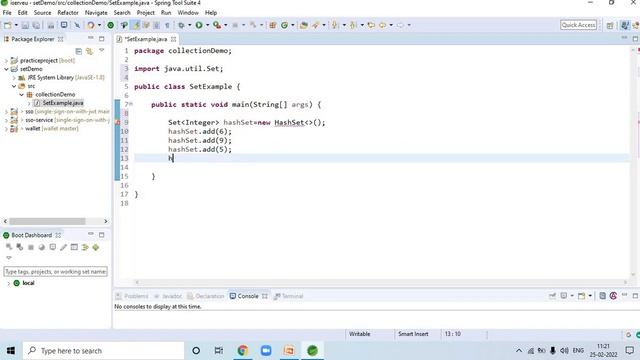
Task: Click the Run with coverage toolbar icon
Action: [217, 25]
